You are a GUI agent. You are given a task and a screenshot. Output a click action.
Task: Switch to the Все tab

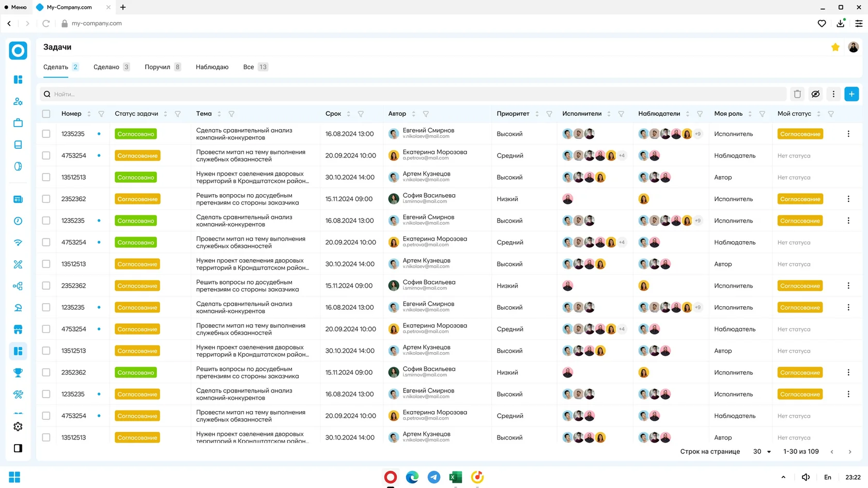(x=255, y=67)
